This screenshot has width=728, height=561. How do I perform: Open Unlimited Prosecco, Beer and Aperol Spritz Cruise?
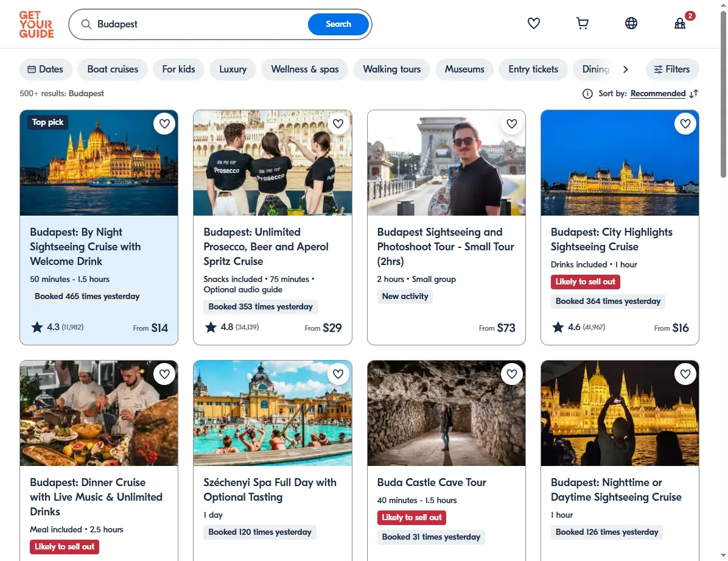[266, 247]
